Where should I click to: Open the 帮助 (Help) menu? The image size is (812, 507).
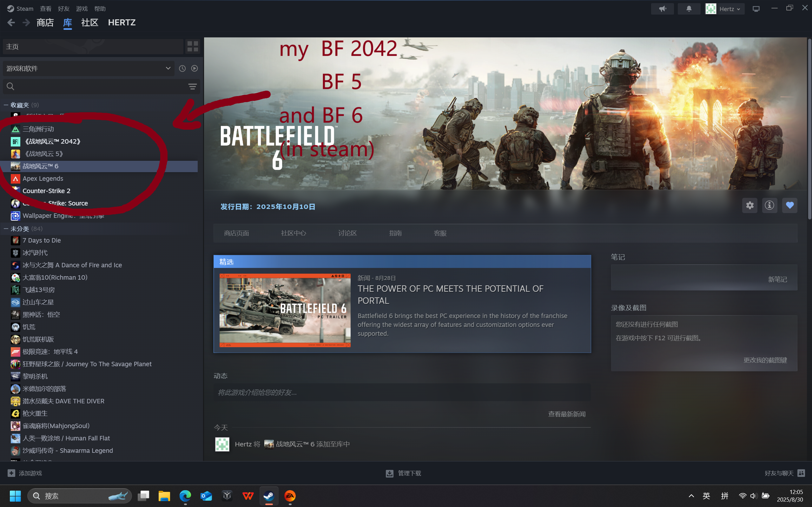click(100, 9)
